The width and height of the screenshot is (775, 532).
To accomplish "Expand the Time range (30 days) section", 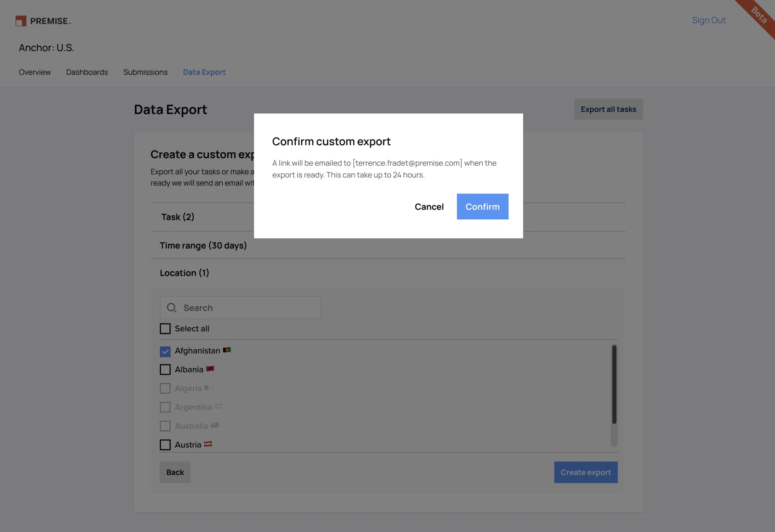I will pos(203,245).
